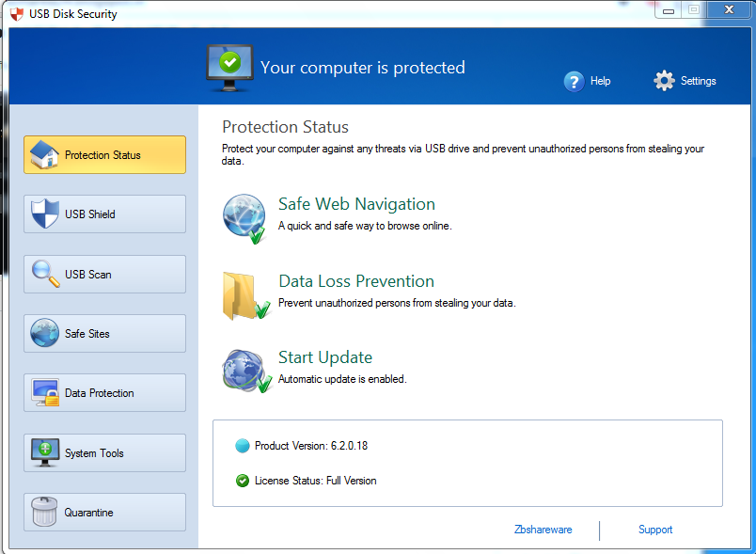Click the Safe Sites globe icon
The height and width of the screenshot is (554, 756).
(x=45, y=333)
